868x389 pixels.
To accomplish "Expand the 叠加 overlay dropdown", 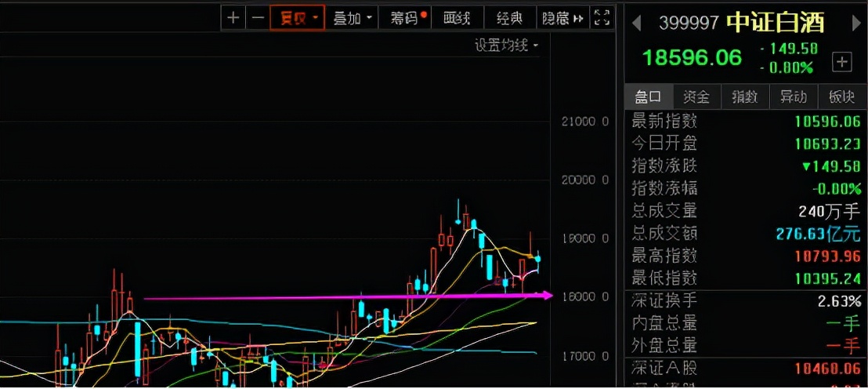I will [352, 18].
